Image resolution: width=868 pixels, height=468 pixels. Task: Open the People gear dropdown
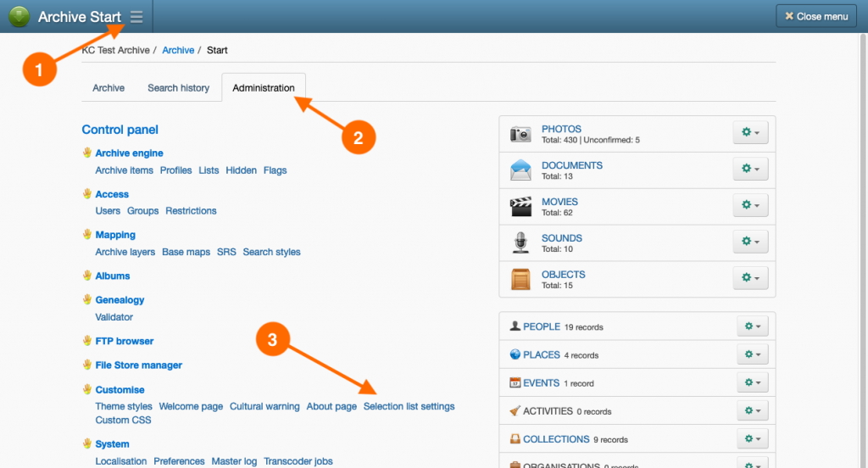point(753,326)
